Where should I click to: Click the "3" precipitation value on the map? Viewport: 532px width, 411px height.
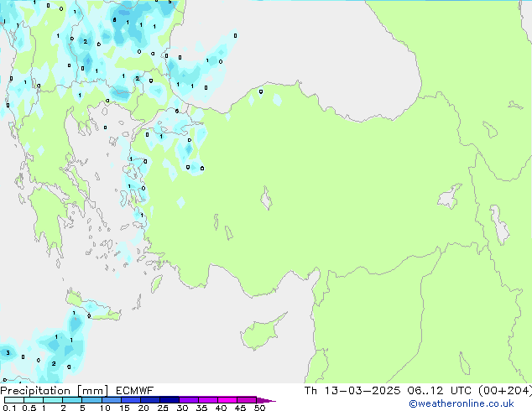(8, 353)
